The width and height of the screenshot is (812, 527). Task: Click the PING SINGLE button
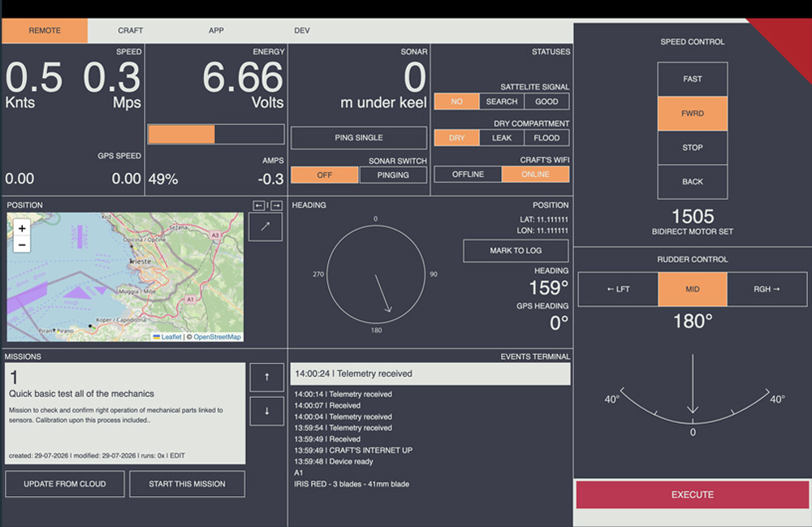pyautogui.click(x=359, y=138)
